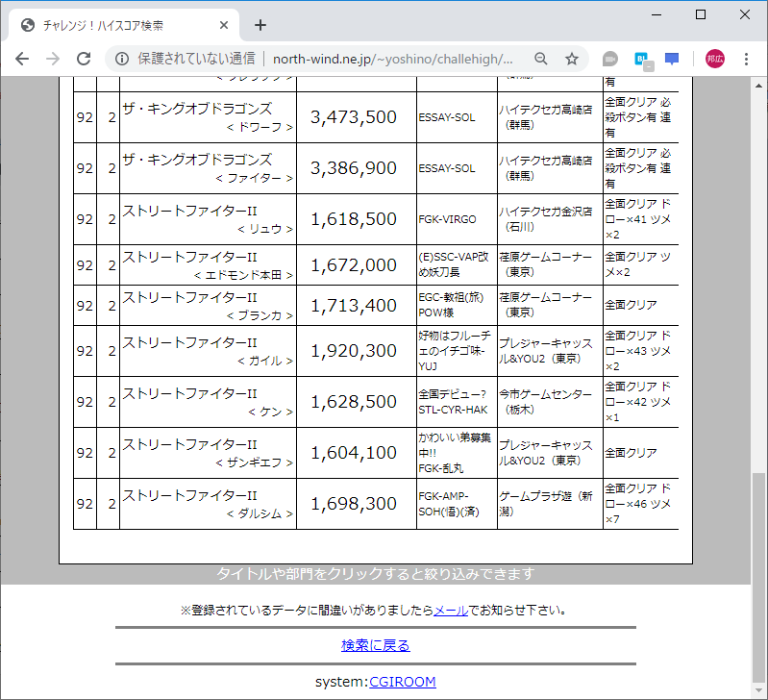Reload the current page
768x700 pixels.
tap(84, 59)
